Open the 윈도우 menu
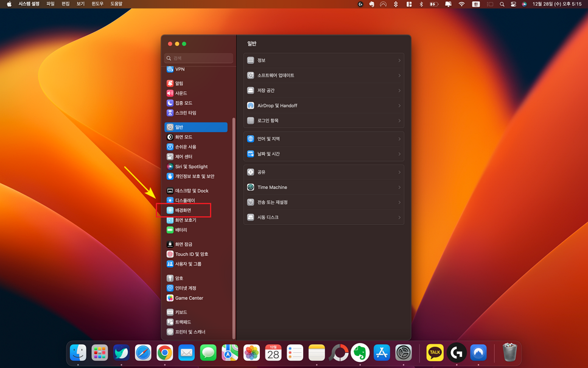 tap(97, 4)
